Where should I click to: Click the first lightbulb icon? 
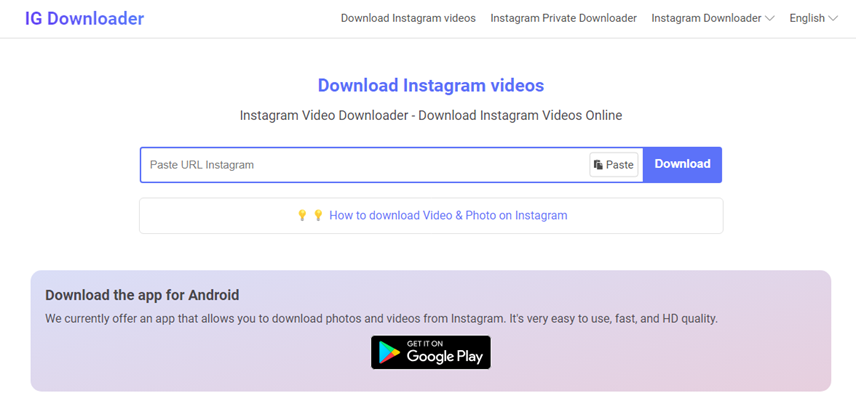pyautogui.click(x=302, y=215)
